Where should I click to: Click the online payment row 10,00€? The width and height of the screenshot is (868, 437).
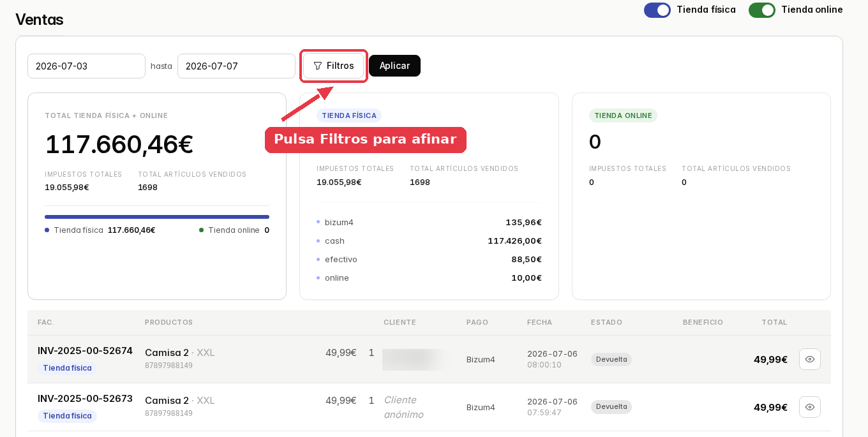(x=429, y=278)
